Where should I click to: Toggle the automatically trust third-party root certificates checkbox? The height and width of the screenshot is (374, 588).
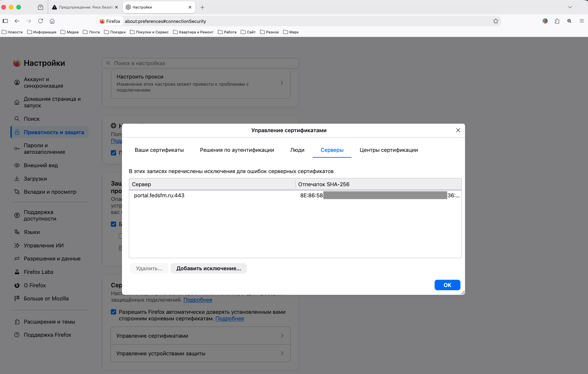(x=113, y=312)
